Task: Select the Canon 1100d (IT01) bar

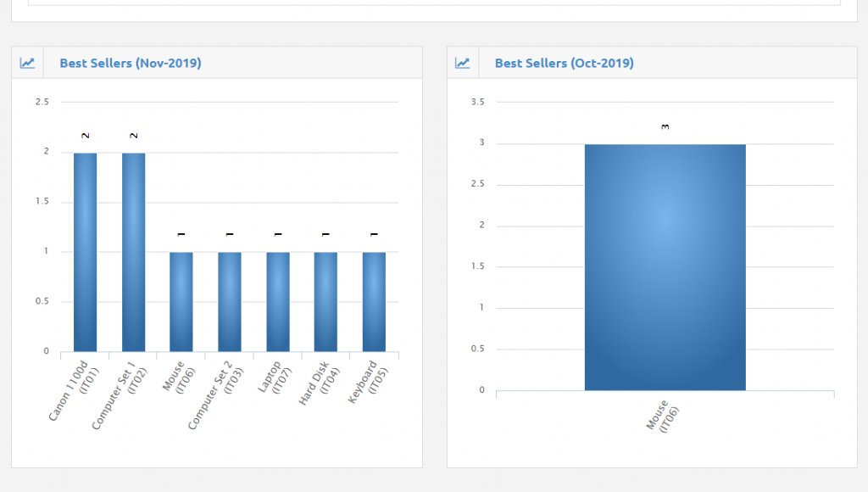Action: [x=86, y=252]
